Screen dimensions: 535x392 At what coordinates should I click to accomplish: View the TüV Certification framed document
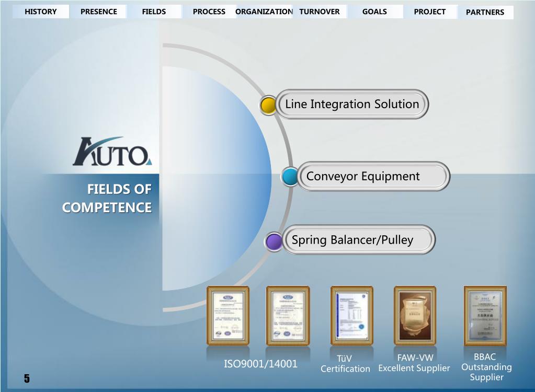352,316
